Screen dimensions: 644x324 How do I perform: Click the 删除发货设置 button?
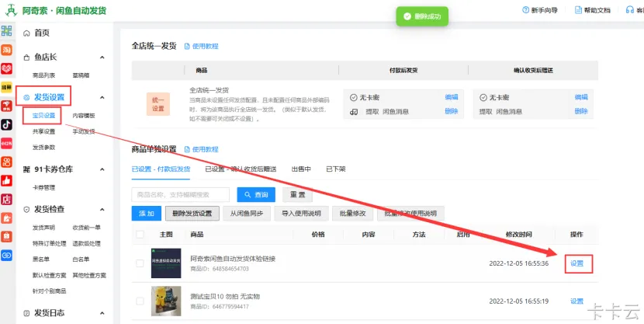click(192, 214)
